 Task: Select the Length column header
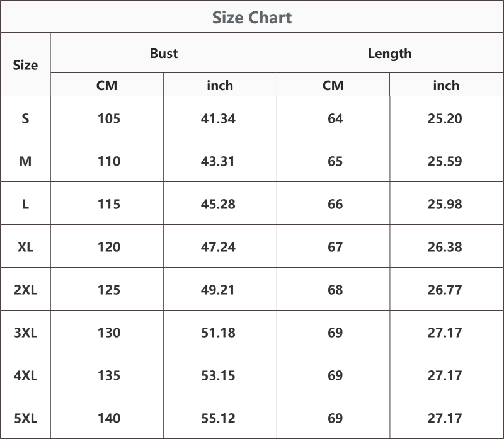coord(389,54)
